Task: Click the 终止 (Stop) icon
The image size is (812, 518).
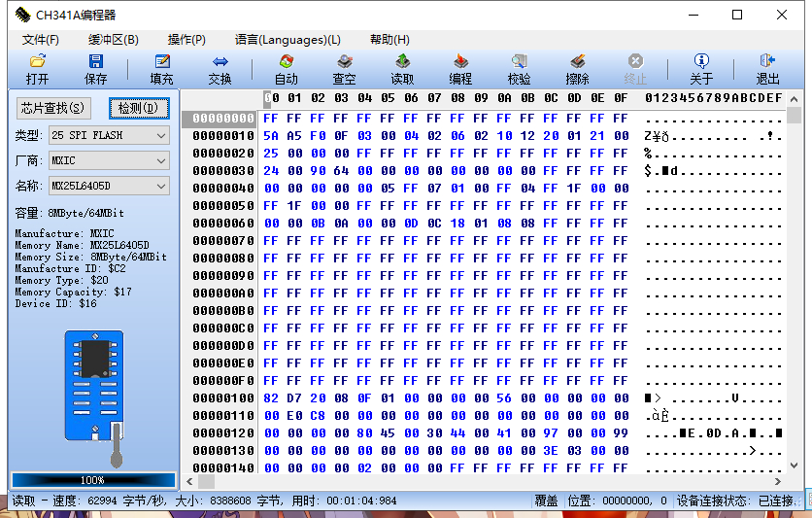Action: click(635, 61)
